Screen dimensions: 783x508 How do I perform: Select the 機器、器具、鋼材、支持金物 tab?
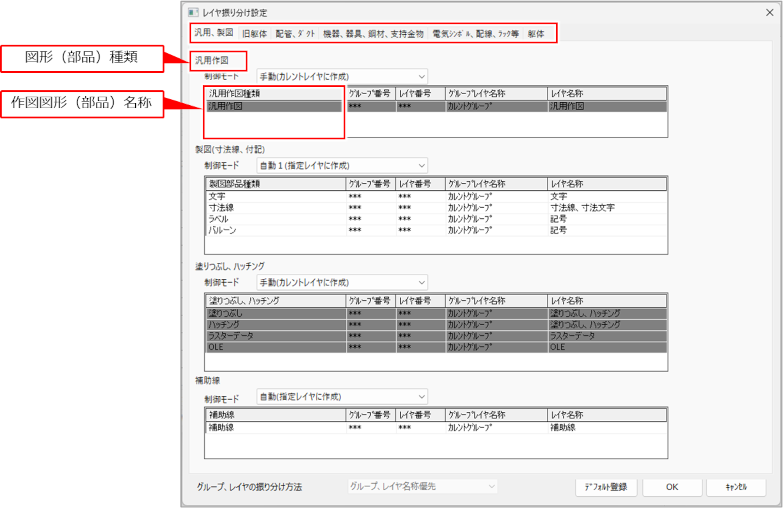click(x=374, y=34)
